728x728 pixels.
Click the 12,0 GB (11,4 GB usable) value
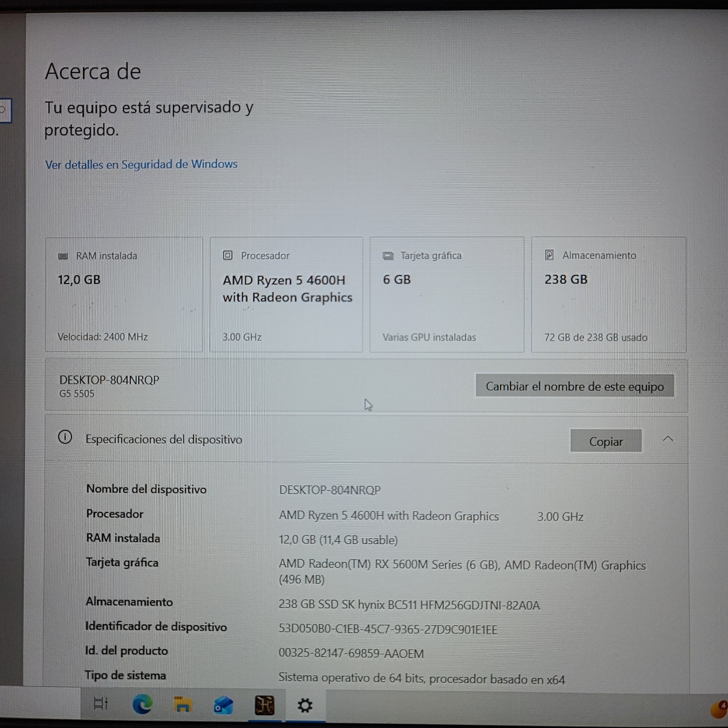[x=338, y=540]
